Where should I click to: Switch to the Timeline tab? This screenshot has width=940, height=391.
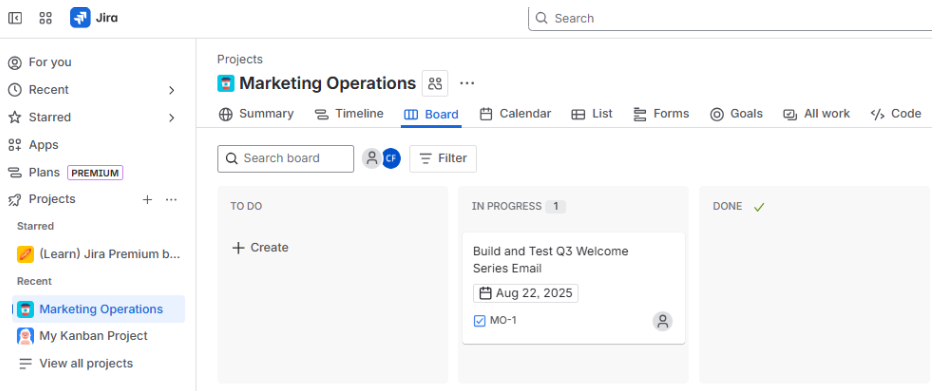[x=349, y=114]
